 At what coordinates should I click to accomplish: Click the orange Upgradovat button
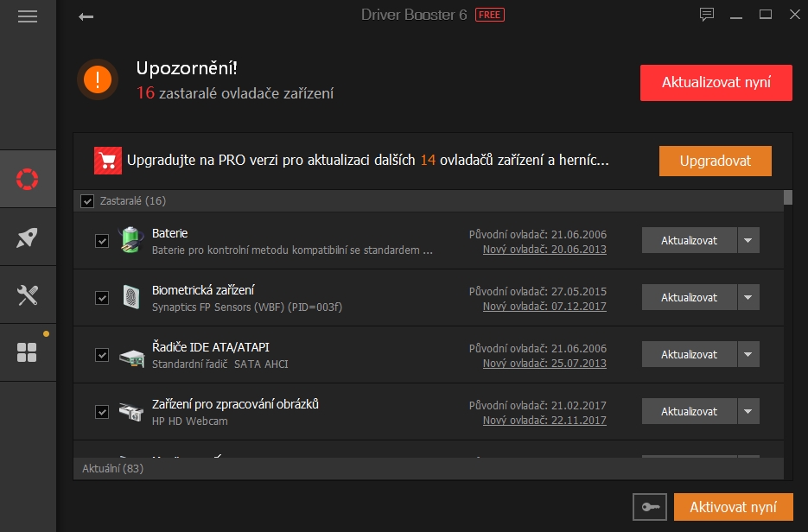(716, 161)
